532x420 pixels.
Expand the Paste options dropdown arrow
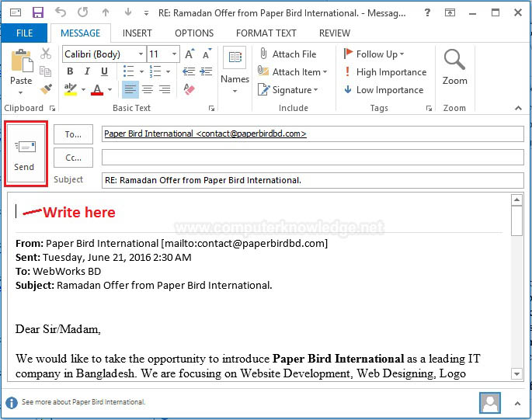coord(21,92)
